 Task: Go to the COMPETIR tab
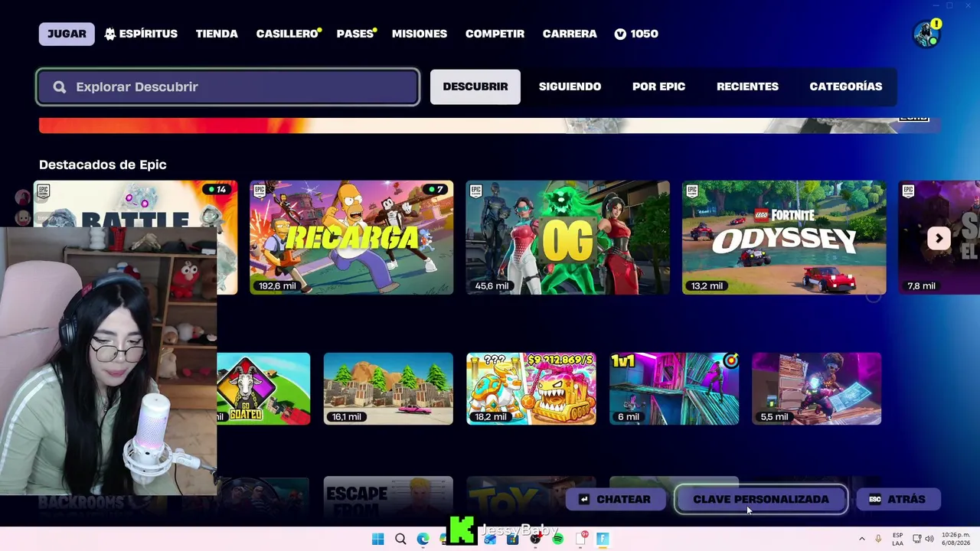495,34
